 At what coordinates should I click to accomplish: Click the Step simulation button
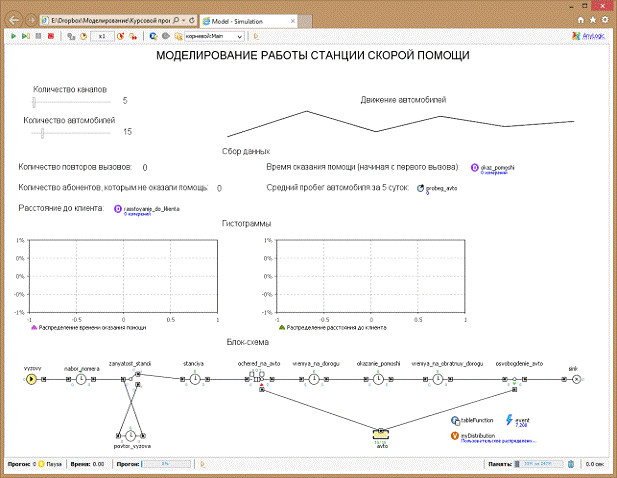tap(25, 36)
